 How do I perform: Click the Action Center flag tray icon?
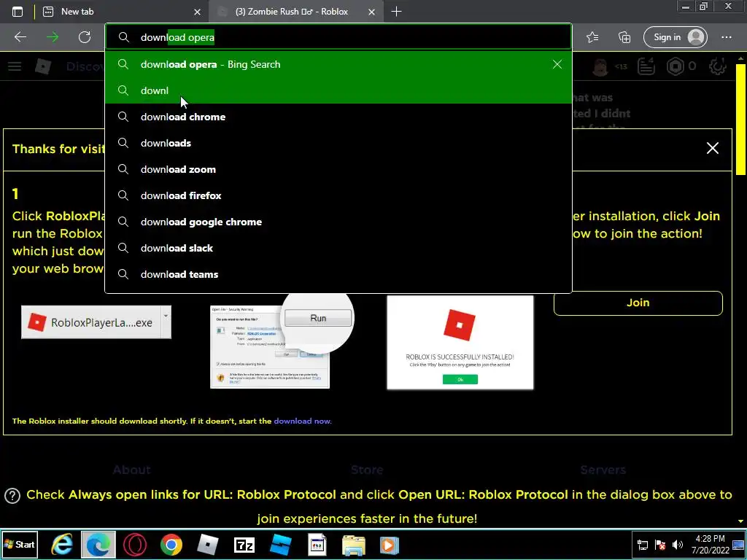[x=660, y=545]
